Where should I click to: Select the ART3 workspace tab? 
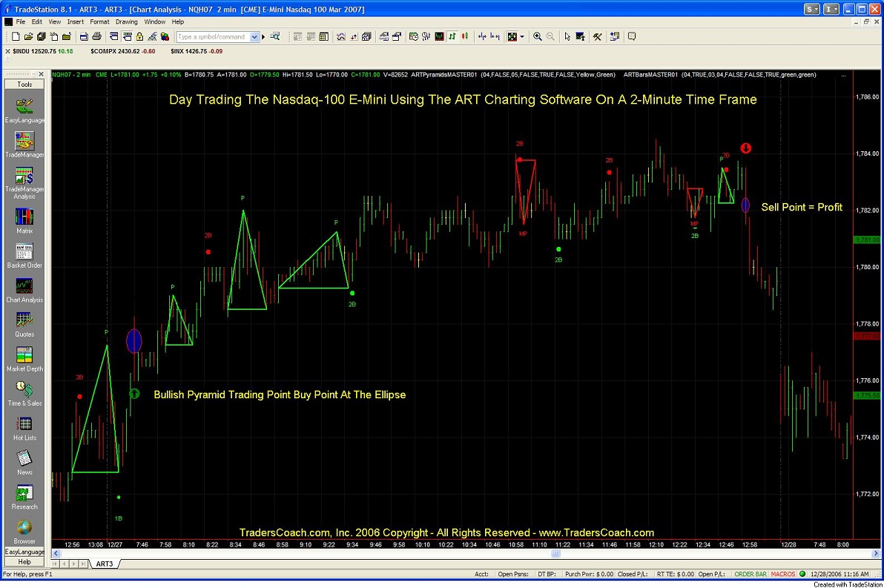[105, 564]
